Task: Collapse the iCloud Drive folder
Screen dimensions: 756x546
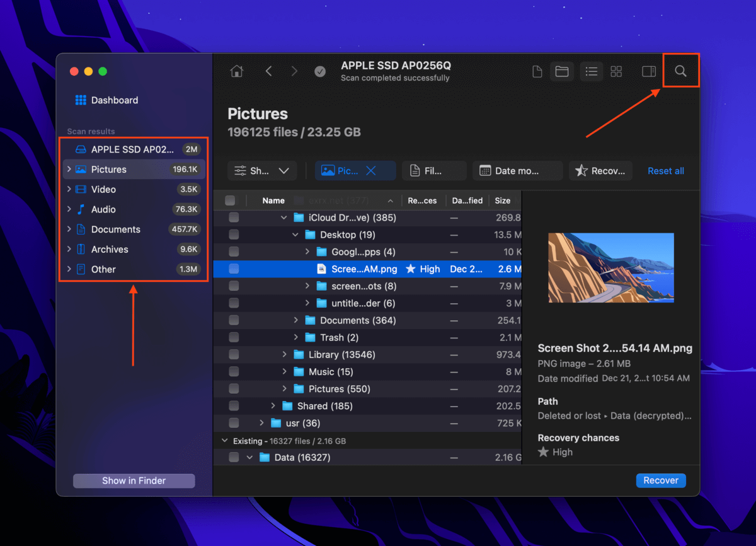Action: 284,218
